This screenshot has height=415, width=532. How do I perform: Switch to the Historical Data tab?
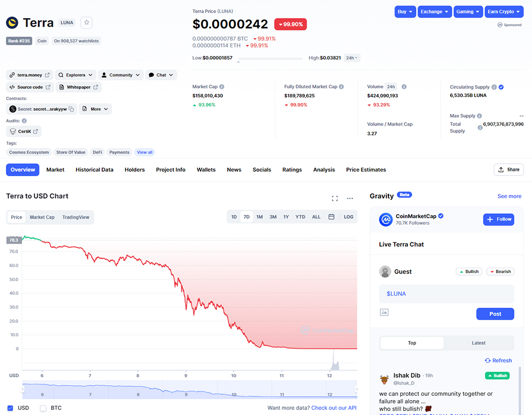coord(94,170)
